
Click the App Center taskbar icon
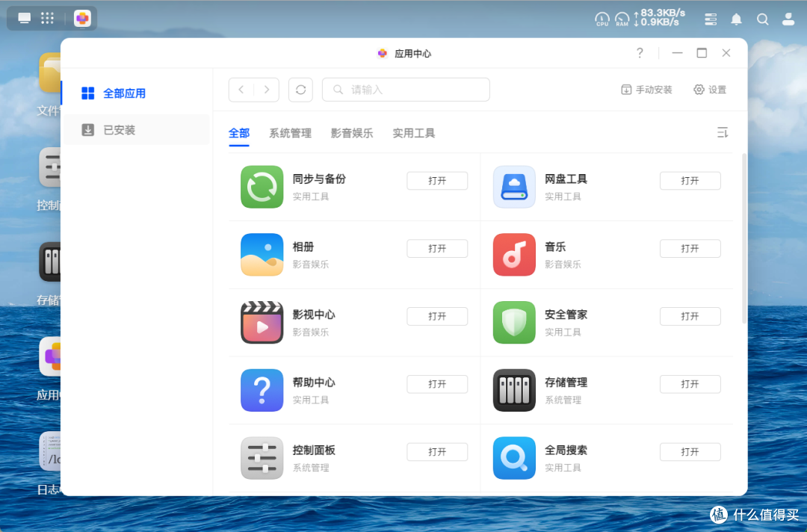point(82,19)
